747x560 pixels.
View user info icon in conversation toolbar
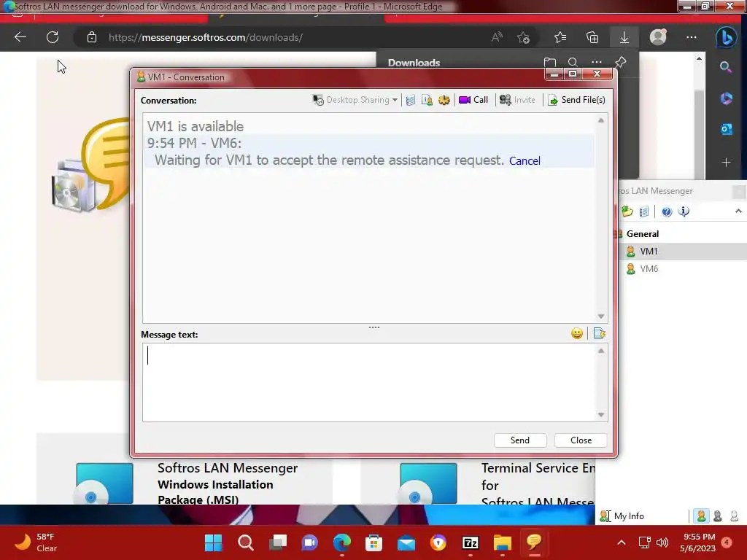(x=427, y=100)
